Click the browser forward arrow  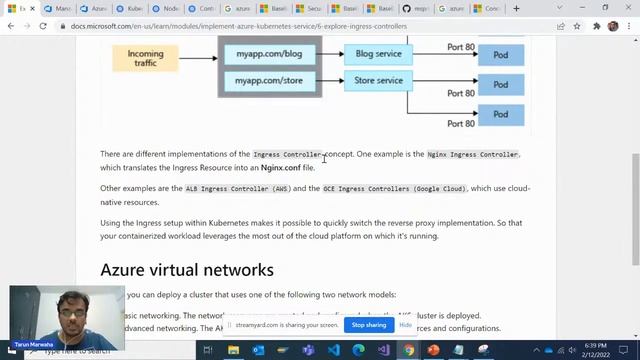coord(27,26)
